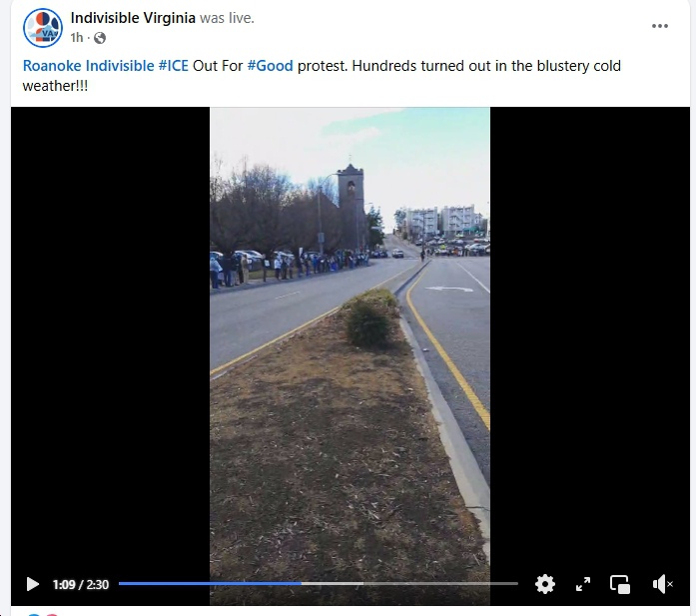This screenshot has height=616, width=696.
Task: Click the video frame of the protest
Action: (349, 356)
